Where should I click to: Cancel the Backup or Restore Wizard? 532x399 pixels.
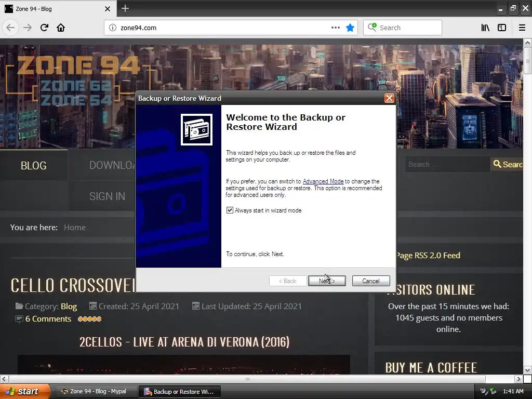tap(371, 281)
